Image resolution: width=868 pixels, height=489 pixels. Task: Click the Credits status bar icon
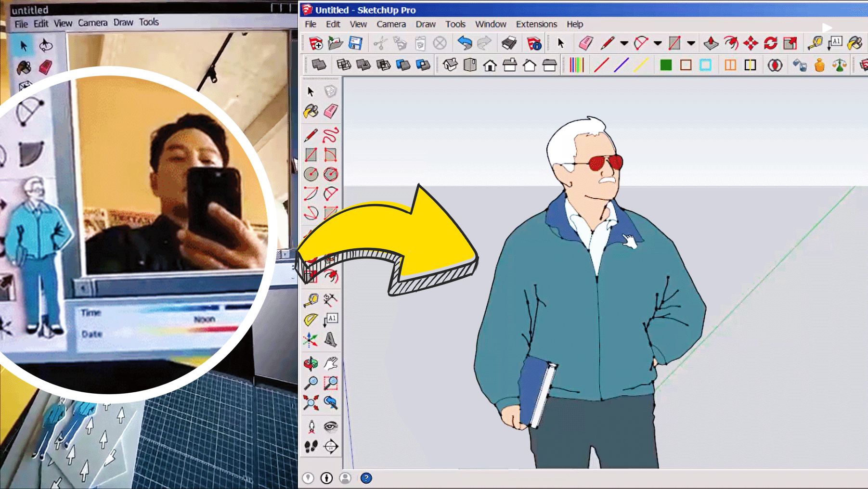(326, 478)
